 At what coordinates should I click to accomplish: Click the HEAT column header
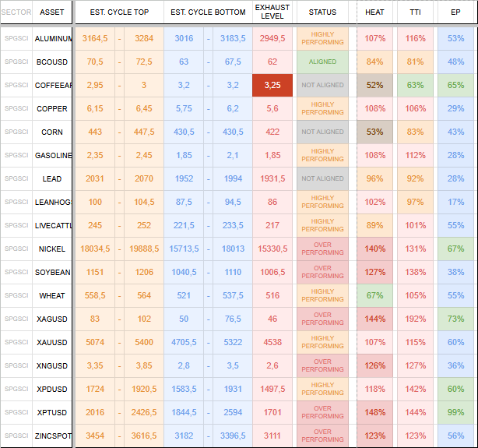(374, 12)
